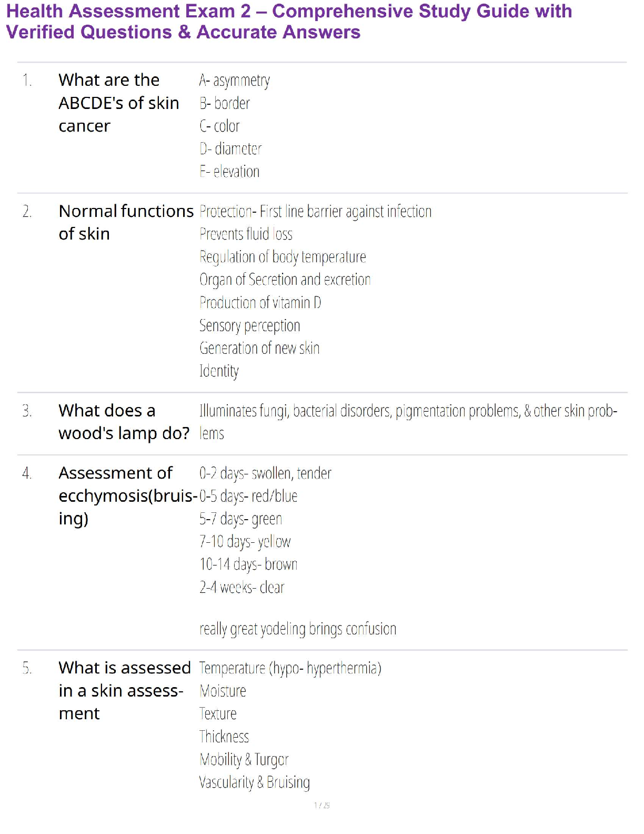This screenshot has height=834, width=644.
Task: Click 'Protection- First line barrier against infection'
Action: coord(315,212)
